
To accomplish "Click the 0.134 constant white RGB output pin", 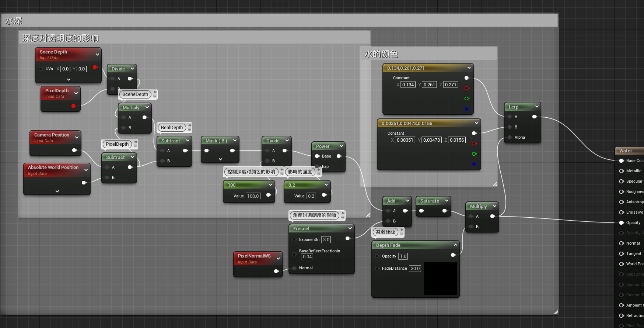I will [x=467, y=78].
